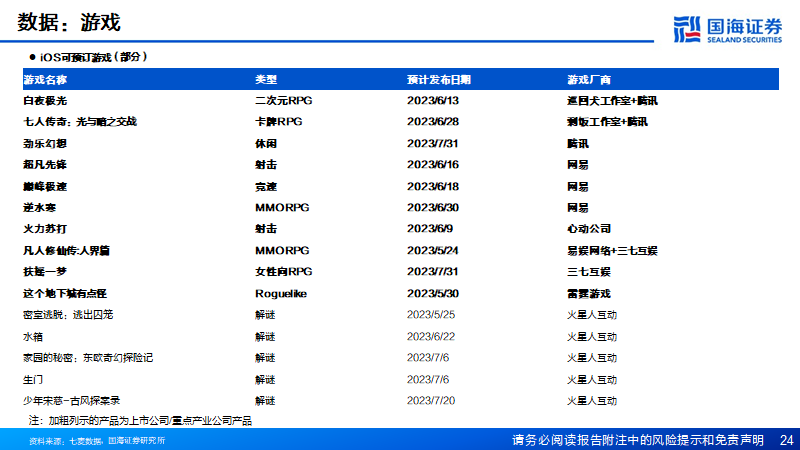Click the 休闲 type cell
The width and height of the screenshot is (800, 450).
266,143
